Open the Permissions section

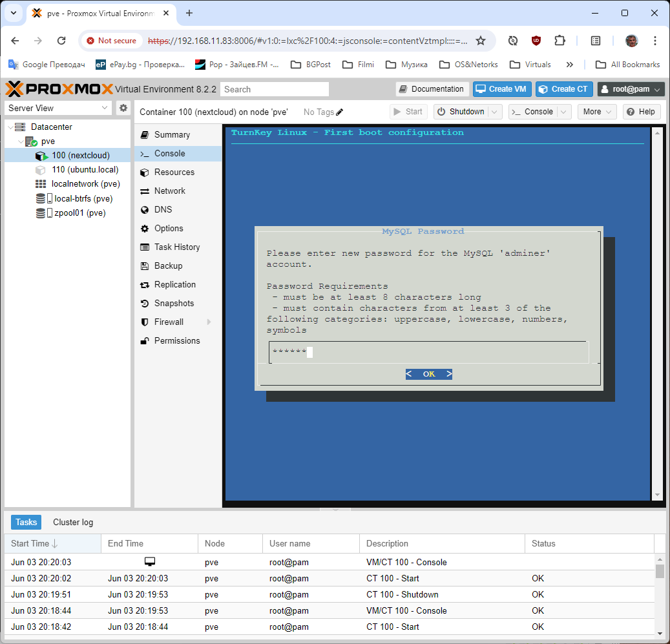(x=178, y=341)
